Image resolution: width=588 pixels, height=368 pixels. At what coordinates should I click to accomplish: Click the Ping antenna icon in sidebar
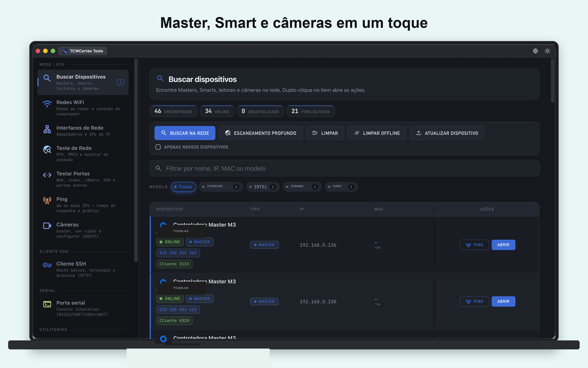[x=47, y=200]
